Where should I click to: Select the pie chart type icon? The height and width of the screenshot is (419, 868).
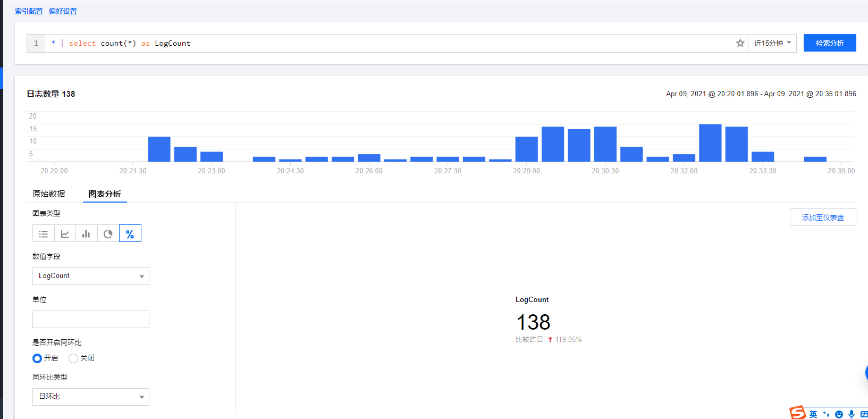pos(108,233)
